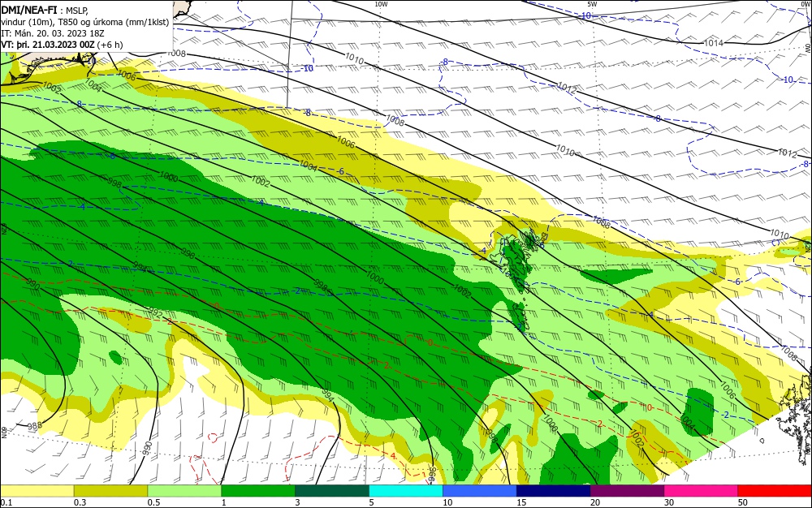Viewport: 812px width, 508px height.
Task: Click the legend scale value 3
Action: (297, 502)
